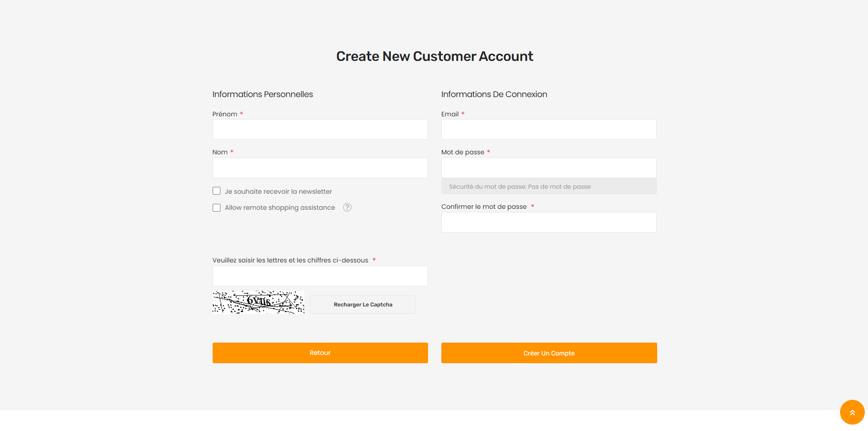Image resolution: width=868 pixels, height=431 pixels.
Task: Click the Informations De Connexion heading
Action: 494,94
